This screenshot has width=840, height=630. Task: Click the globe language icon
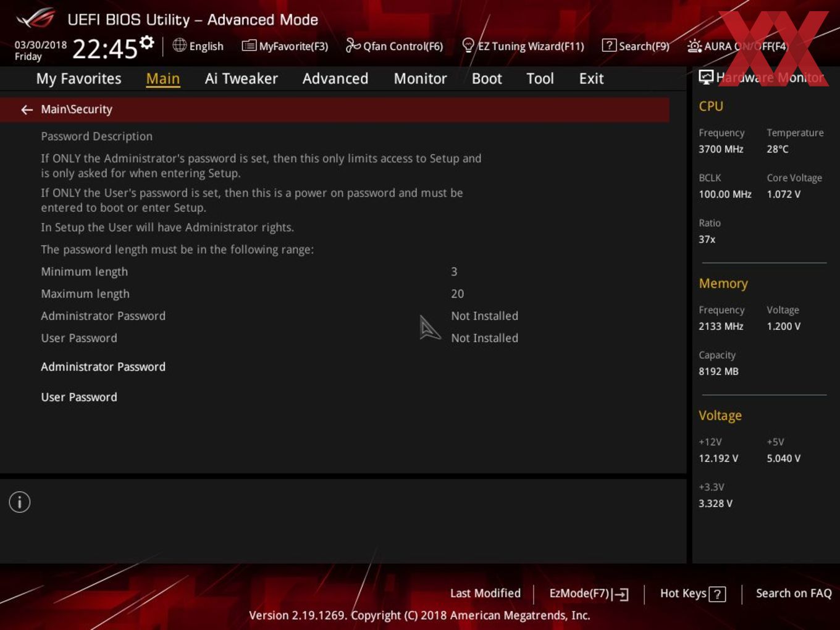(x=179, y=45)
